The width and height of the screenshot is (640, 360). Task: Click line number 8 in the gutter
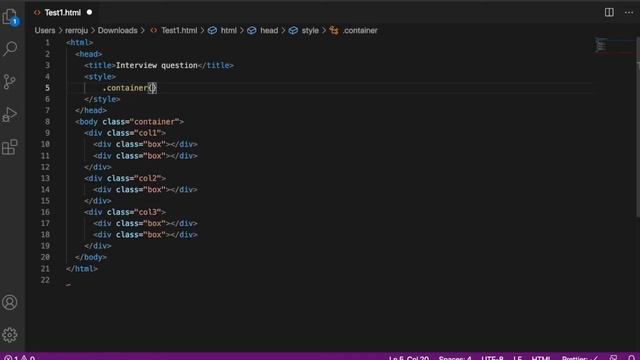[47, 122]
